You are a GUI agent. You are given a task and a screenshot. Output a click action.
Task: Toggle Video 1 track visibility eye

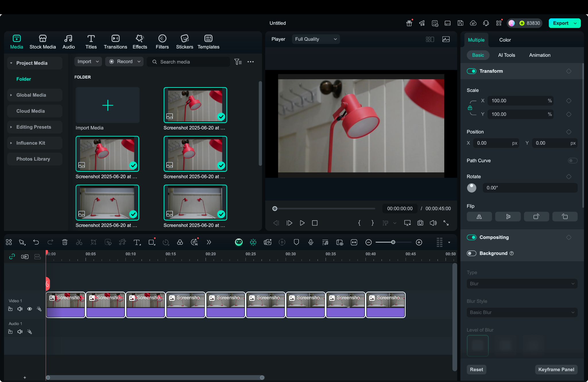[30, 309]
